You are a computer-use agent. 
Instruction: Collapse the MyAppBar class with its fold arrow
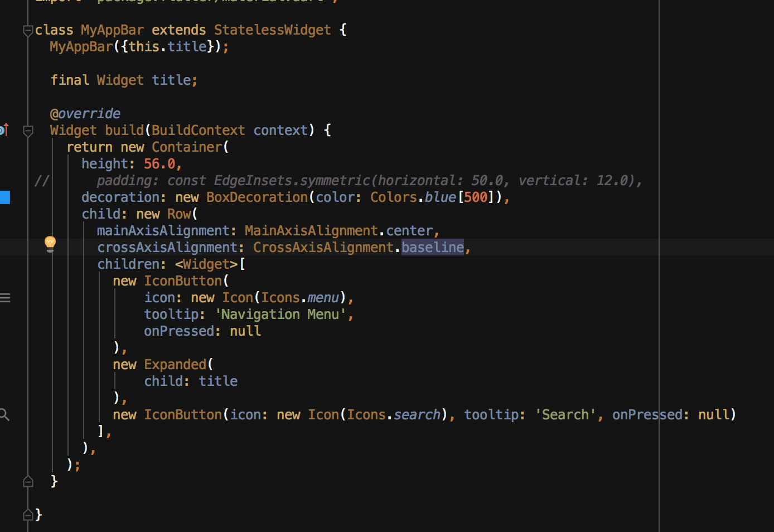(28, 31)
